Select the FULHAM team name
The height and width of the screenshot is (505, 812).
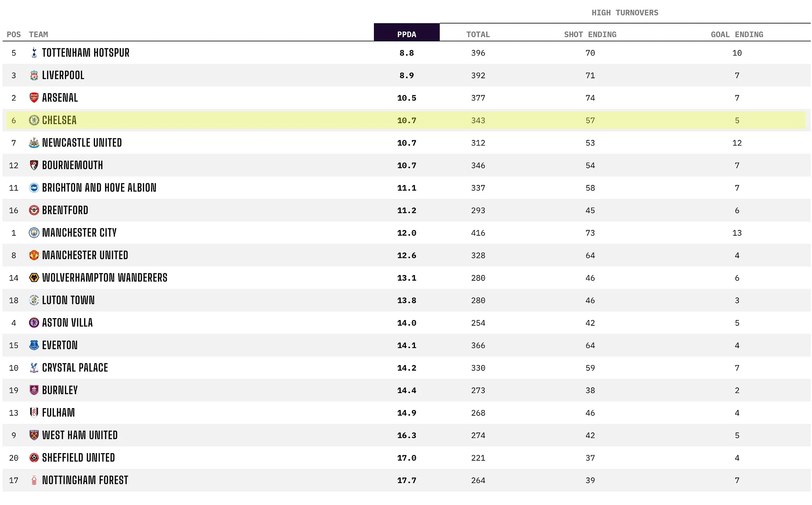[x=58, y=413]
